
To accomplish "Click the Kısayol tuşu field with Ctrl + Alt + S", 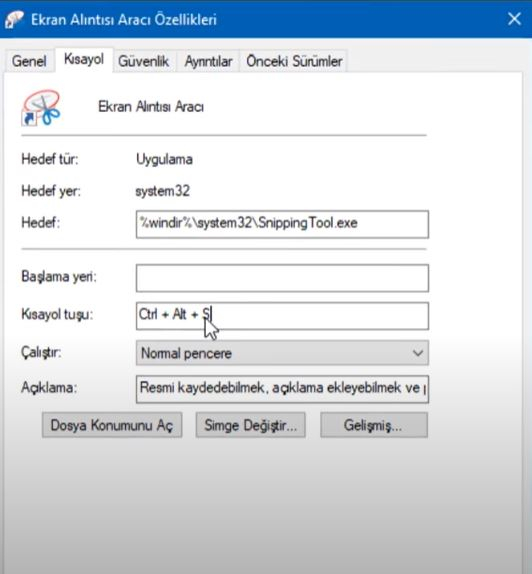I will [282, 316].
